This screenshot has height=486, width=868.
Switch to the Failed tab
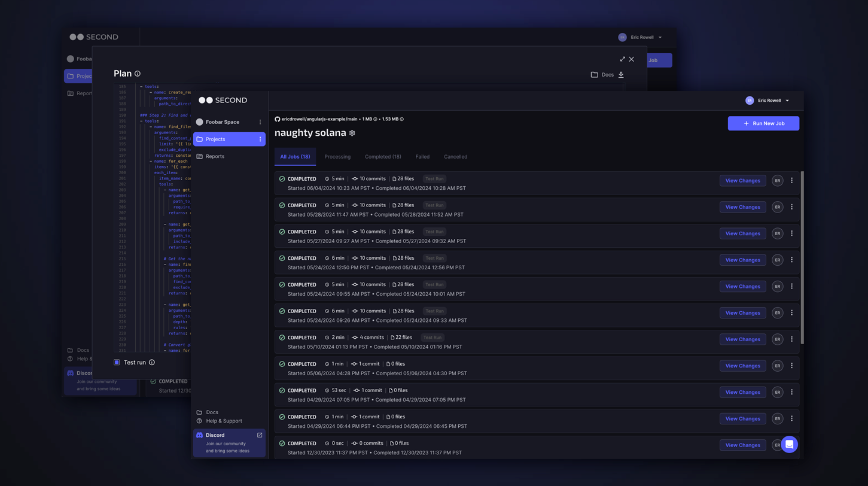tap(422, 157)
